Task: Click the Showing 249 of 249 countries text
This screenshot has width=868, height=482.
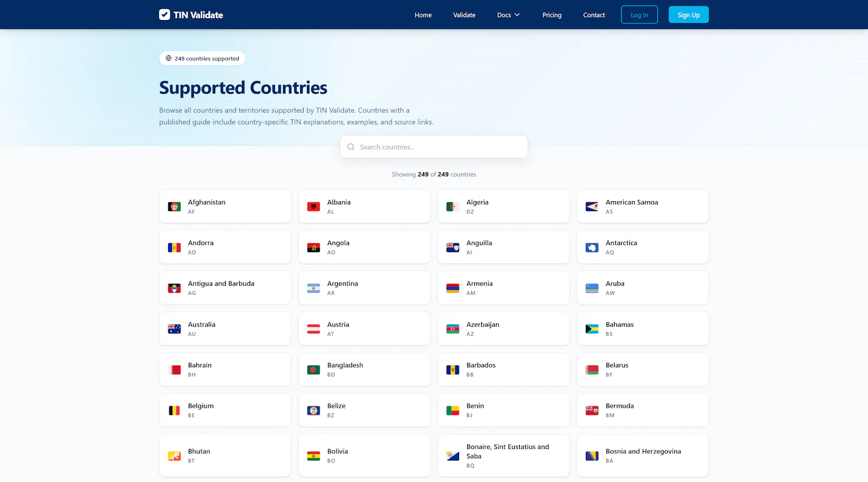Action: 434,175
